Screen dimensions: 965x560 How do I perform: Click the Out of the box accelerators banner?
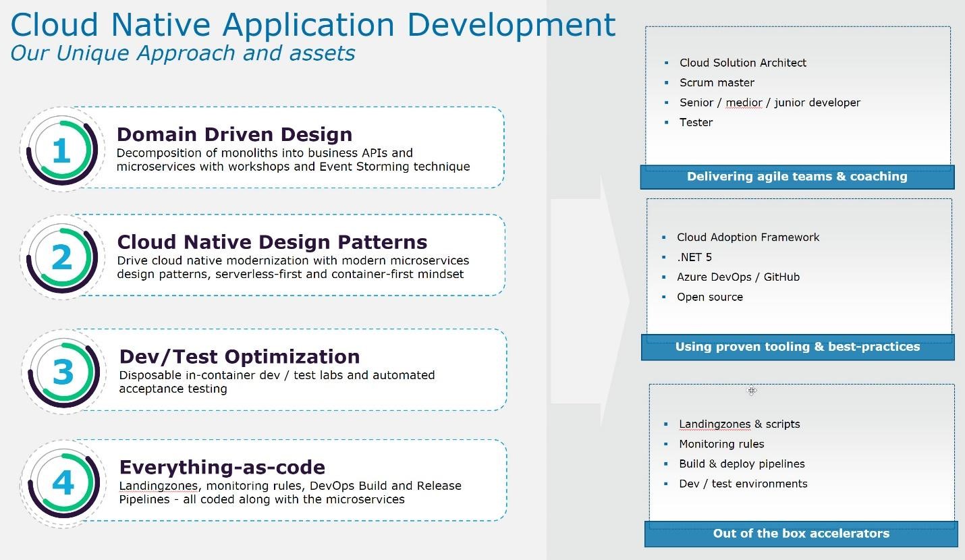tap(800, 534)
